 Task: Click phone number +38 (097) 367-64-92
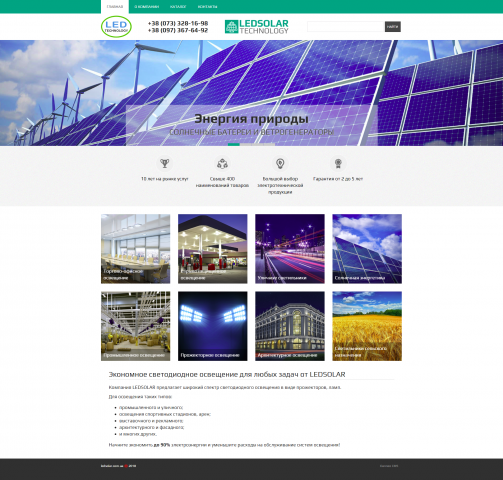pos(178,30)
